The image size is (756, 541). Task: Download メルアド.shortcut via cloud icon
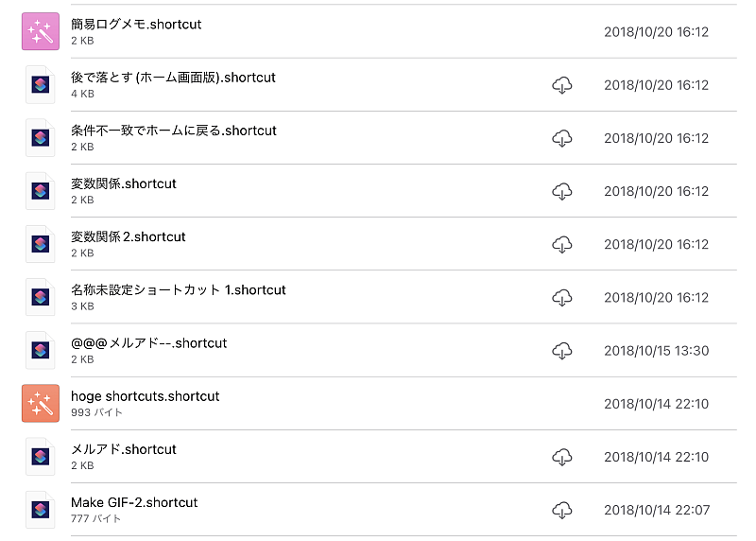(x=561, y=457)
